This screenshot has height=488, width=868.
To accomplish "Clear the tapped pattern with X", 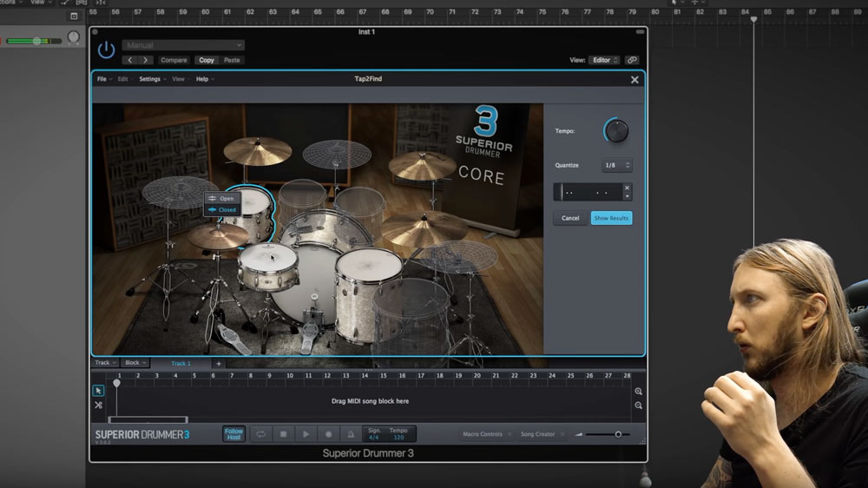I will (628, 188).
